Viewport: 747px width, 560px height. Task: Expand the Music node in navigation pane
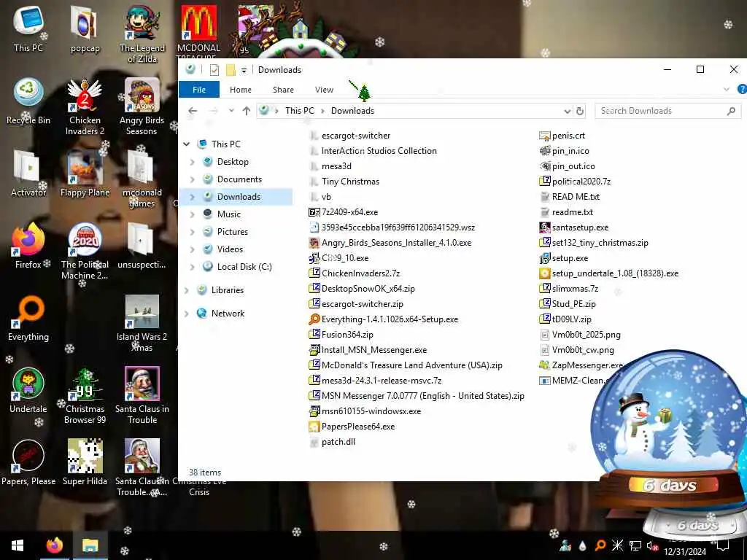192,214
